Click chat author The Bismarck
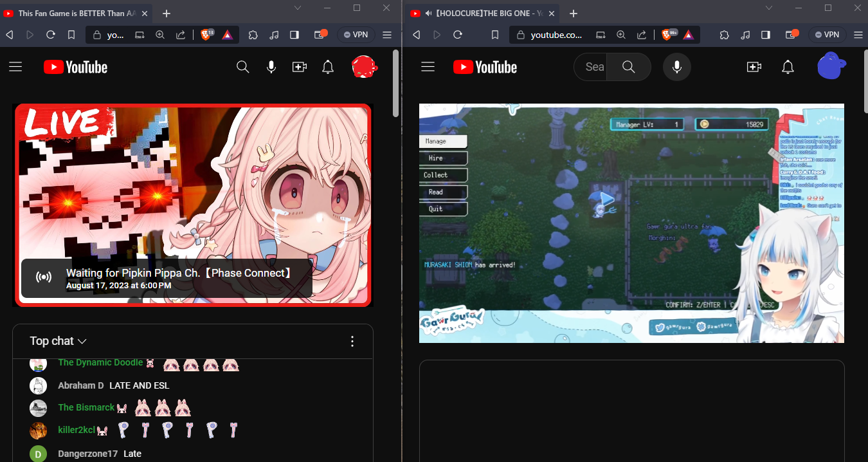Image resolution: width=868 pixels, height=462 pixels. tap(86, 407)
